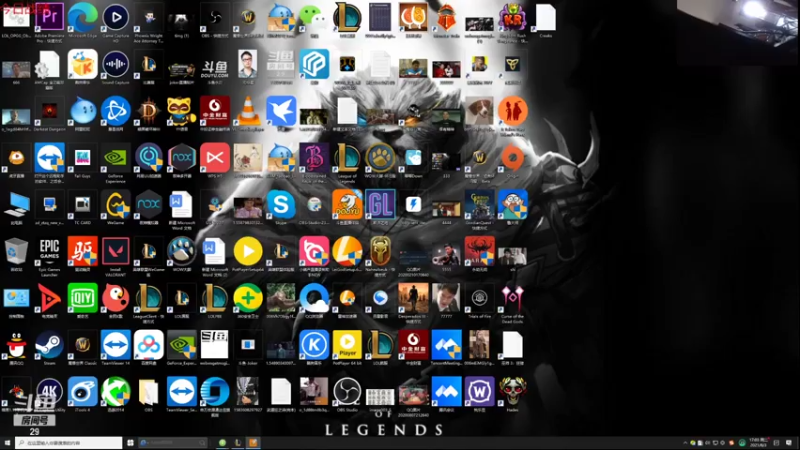
Task: Select the red WPS H5 icon
Action: point(215,158)
